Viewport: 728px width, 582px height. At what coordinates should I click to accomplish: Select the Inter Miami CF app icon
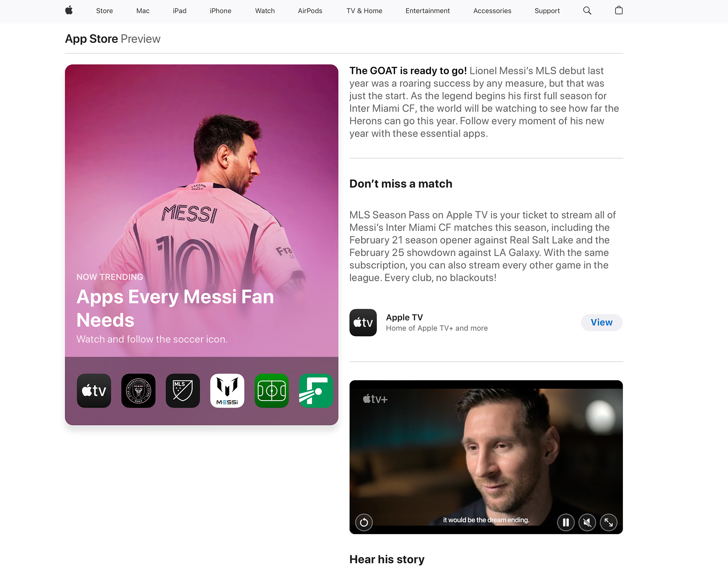click(138, 391)
